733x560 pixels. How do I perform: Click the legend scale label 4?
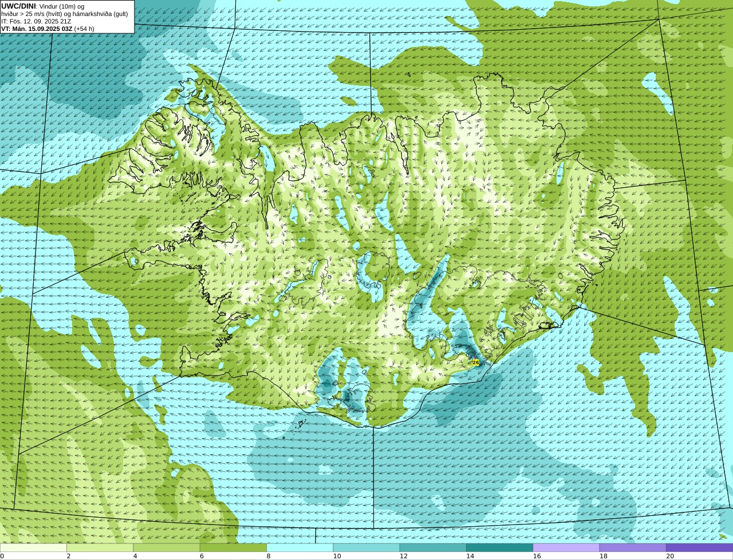[x=135, y=556]
